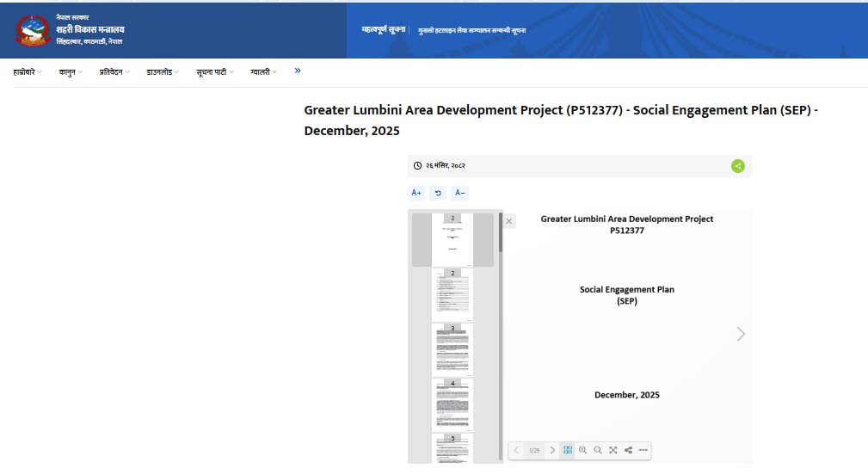Open the डाउनलोड menu
Screen dimensions: 868x475
point(163,72)
